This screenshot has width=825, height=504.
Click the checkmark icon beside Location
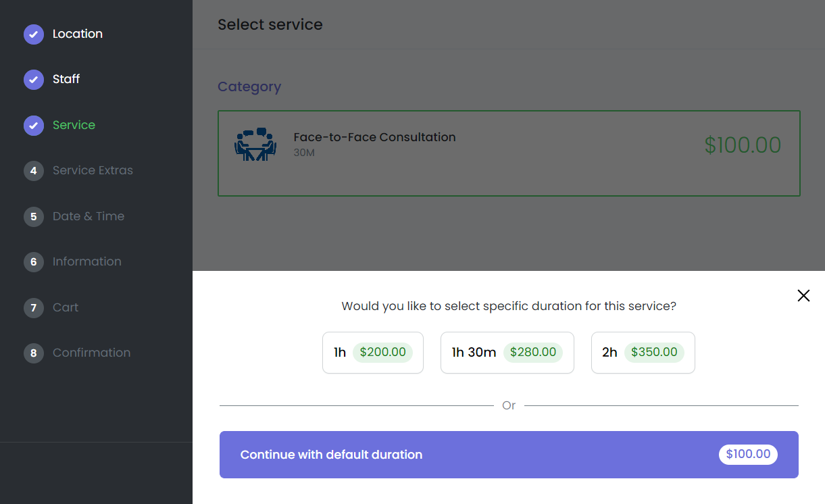[x=33, y=34]
